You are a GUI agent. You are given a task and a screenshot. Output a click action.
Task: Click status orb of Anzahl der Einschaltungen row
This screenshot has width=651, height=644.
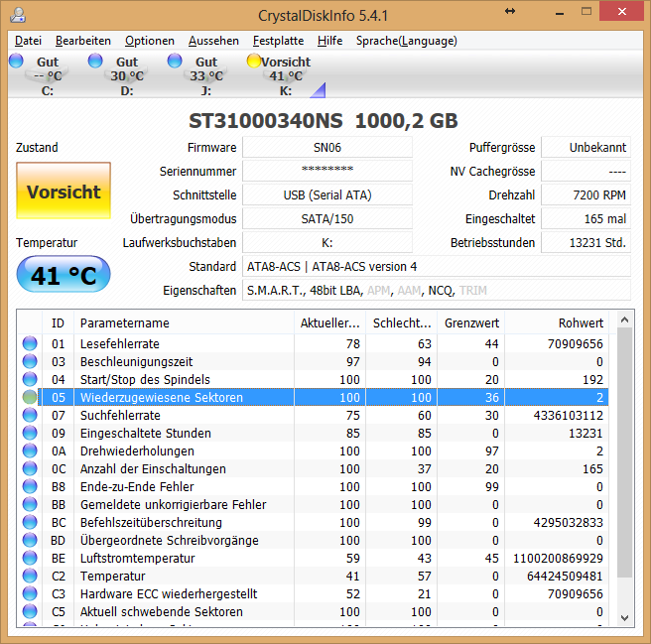pyautogui.click(x=30, y=468)
